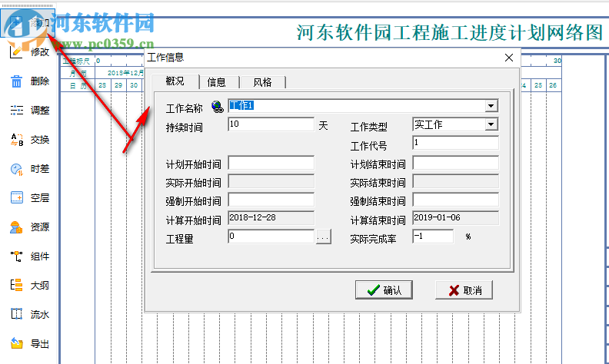Viewport: 609px width, 364px height.
Task: Click the 计划开始时间 input field
Action: click(x=271, y=163)
